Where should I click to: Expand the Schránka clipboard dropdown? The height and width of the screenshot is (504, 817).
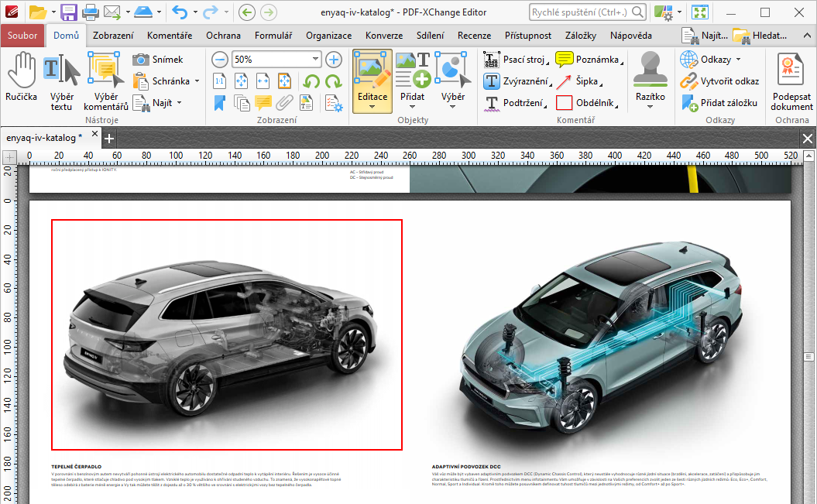197,81
